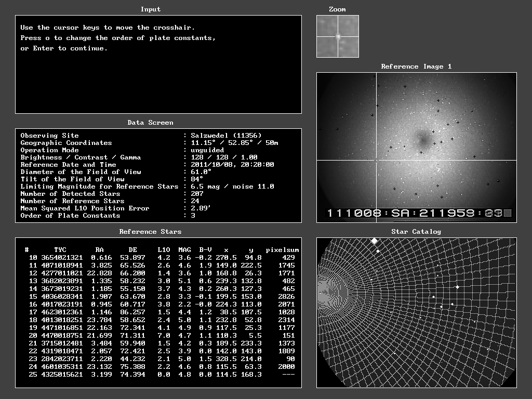Click the Star Catalog panel title
Screen dimensions: 532x399
coord(416,232)
